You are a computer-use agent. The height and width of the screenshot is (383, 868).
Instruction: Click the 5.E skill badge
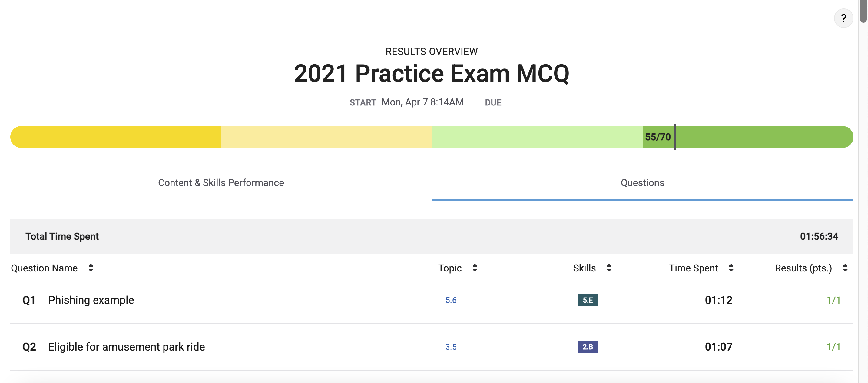tap(587, 300)
